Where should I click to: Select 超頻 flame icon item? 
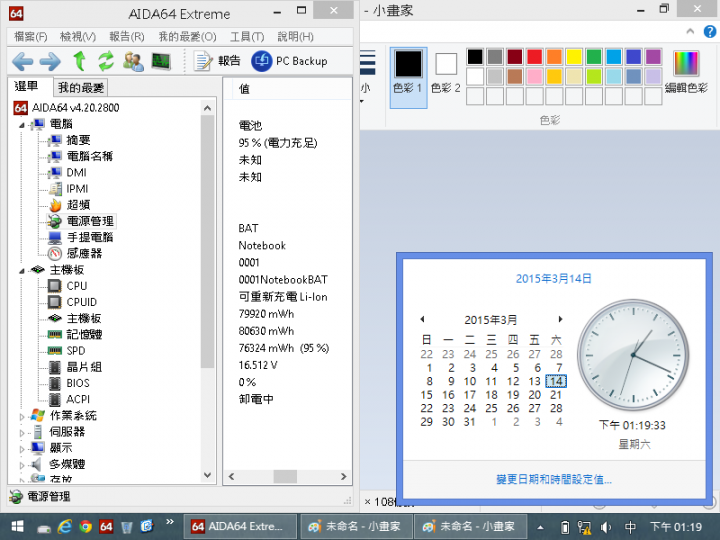(78, 205)
